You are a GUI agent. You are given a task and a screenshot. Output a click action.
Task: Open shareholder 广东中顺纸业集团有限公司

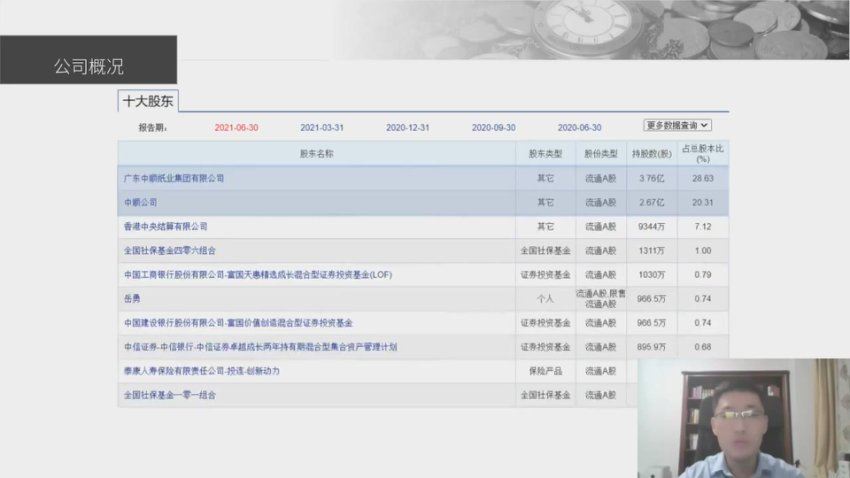point(174,178)
